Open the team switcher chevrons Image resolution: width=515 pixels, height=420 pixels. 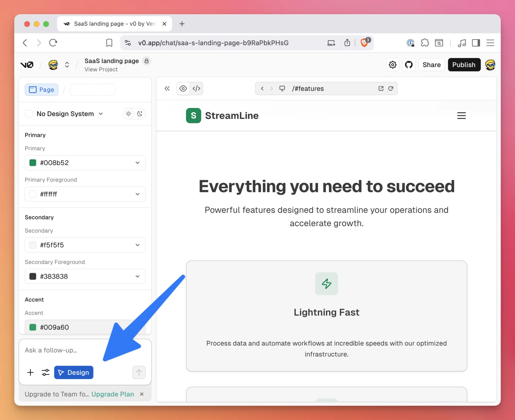[67, 65]
